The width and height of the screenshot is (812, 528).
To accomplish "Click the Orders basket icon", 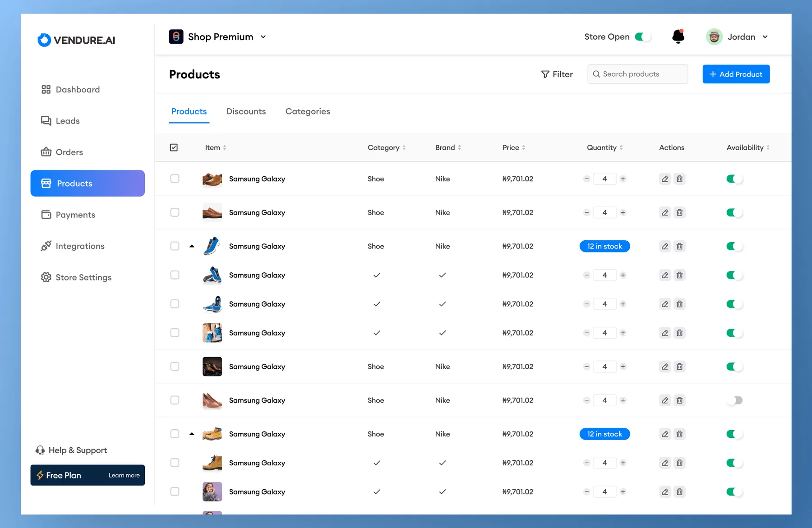I will 46,152.
